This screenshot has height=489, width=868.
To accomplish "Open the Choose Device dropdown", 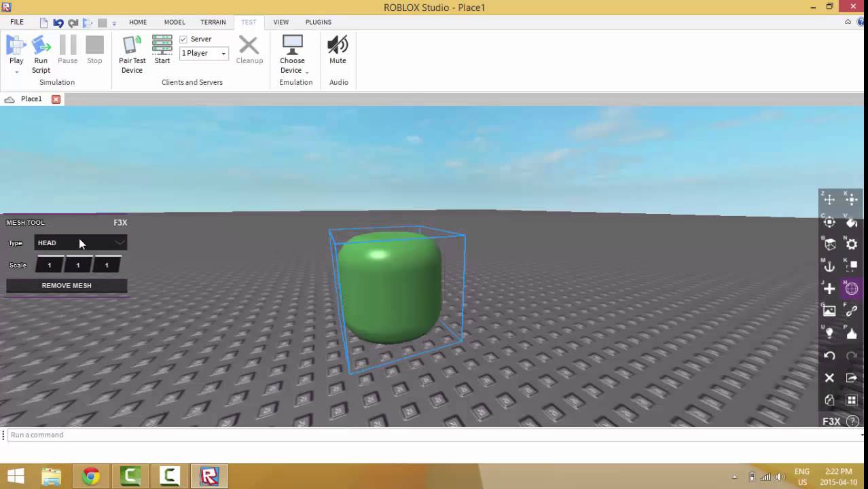I will [293, 54].
